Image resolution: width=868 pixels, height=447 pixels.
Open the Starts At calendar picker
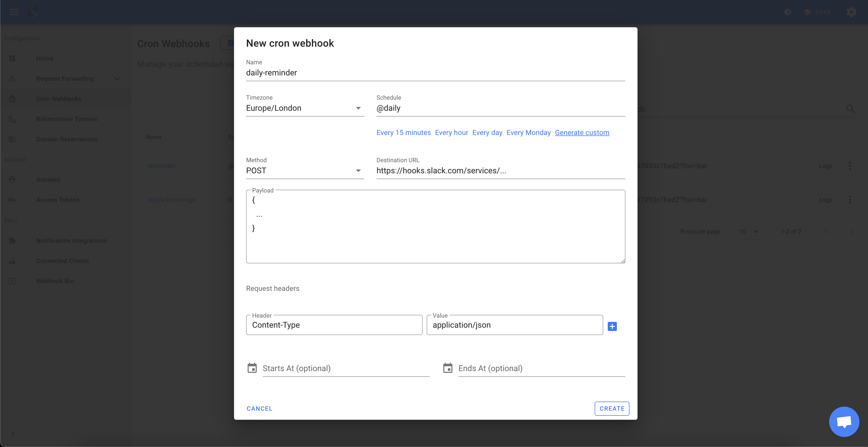(x=252, y=368)
